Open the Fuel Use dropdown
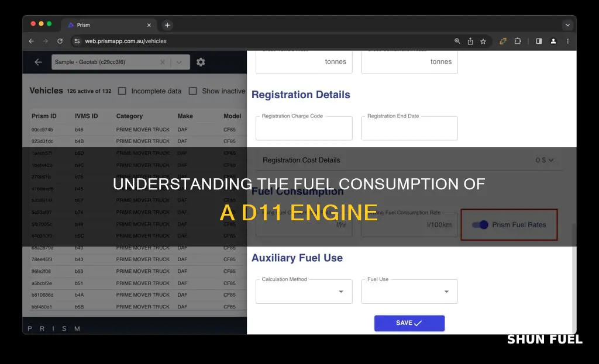 (x=409, y=292)
